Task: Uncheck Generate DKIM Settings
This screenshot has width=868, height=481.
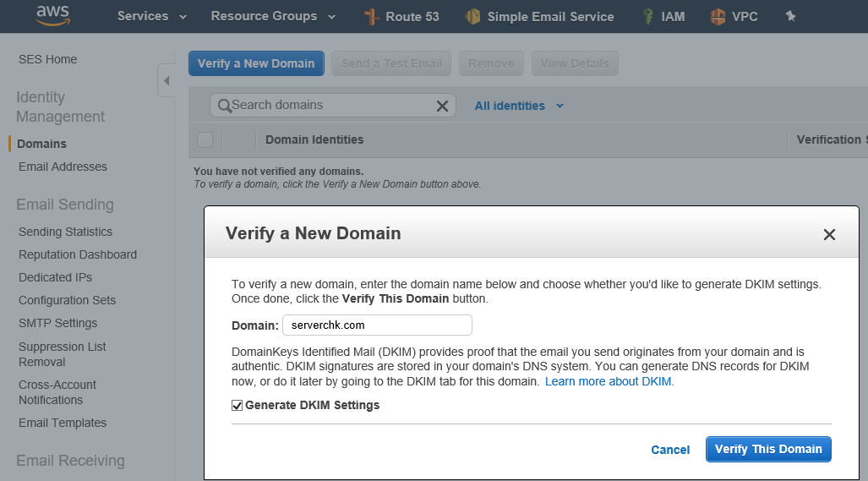Action: coord(237,405)
